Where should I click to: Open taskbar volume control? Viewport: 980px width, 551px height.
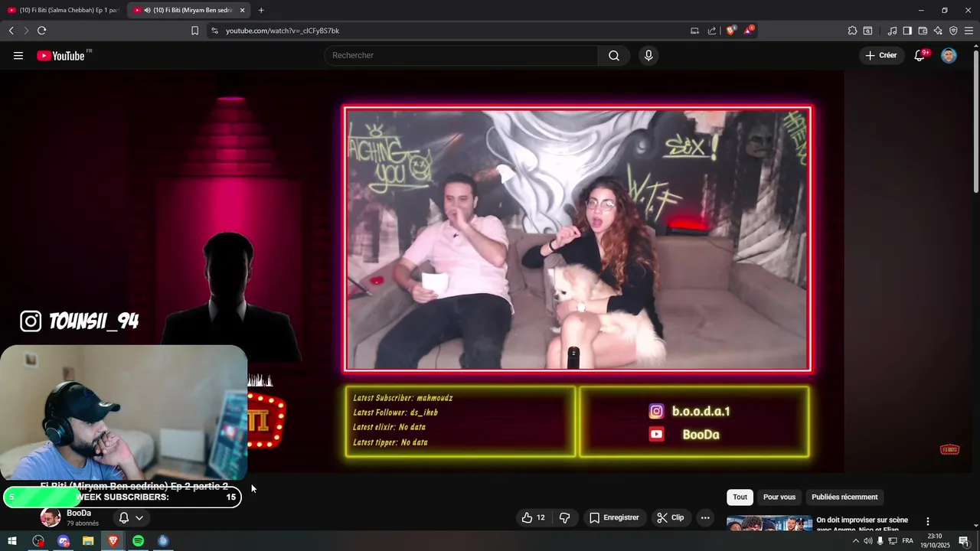coord(867,541)
